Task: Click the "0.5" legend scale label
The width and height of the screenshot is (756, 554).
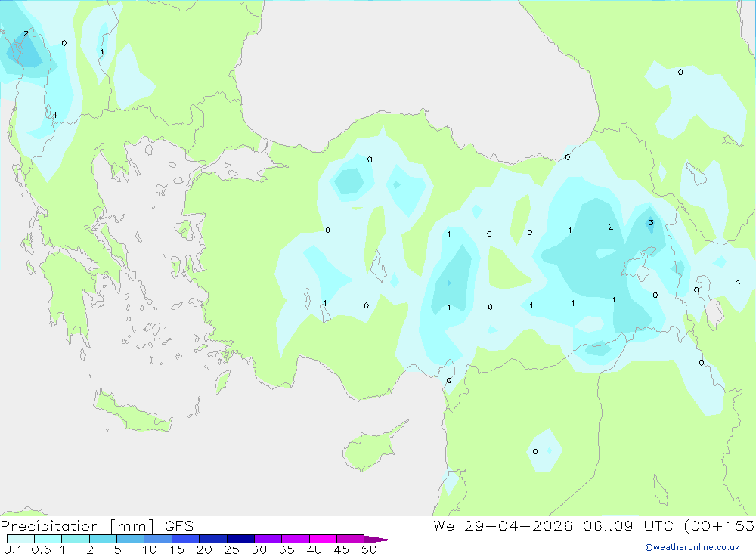Action: pyautogui.click(x=41, y=549)
